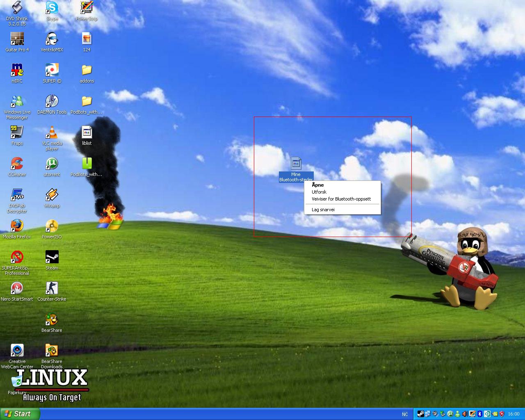The width and height of the screenshot is (525, 420).
Task: Click the NVIDIA tray icon
Action: point(495,414)
